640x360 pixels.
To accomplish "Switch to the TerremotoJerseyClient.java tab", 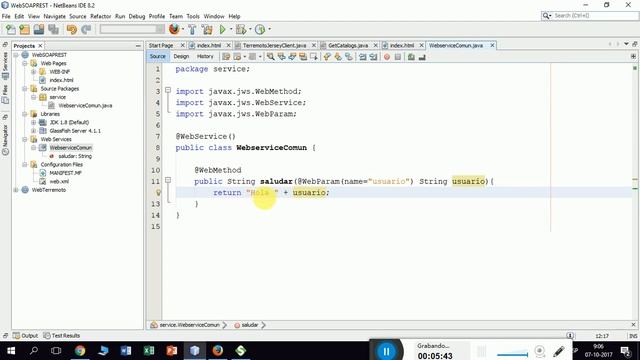I will click(274, 45).
